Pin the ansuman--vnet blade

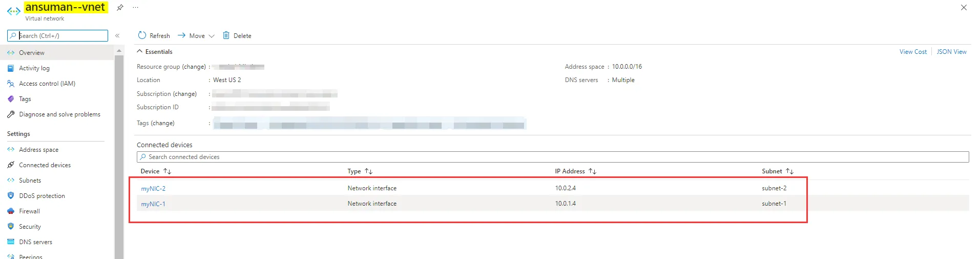pyautogui.click(x=120, y=8)
